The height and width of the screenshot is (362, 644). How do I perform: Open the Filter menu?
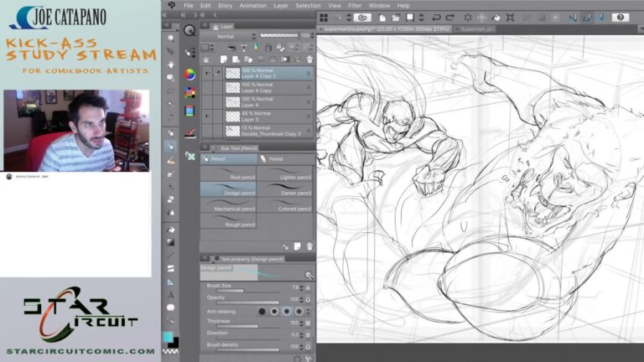coord(355,5)
